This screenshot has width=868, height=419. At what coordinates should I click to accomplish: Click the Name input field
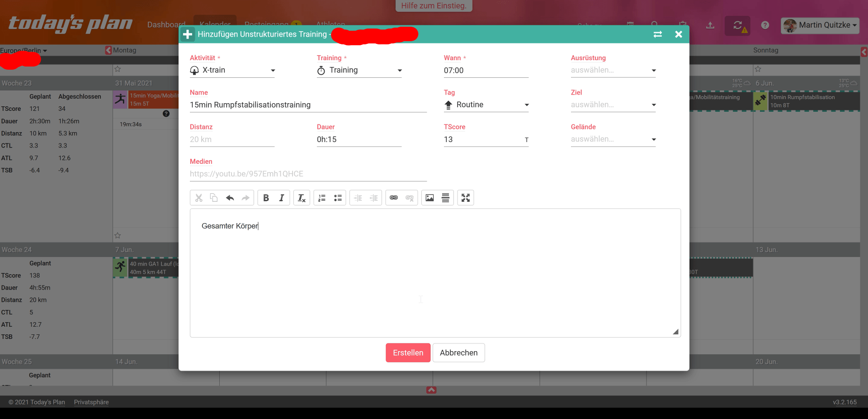[308, 105]
